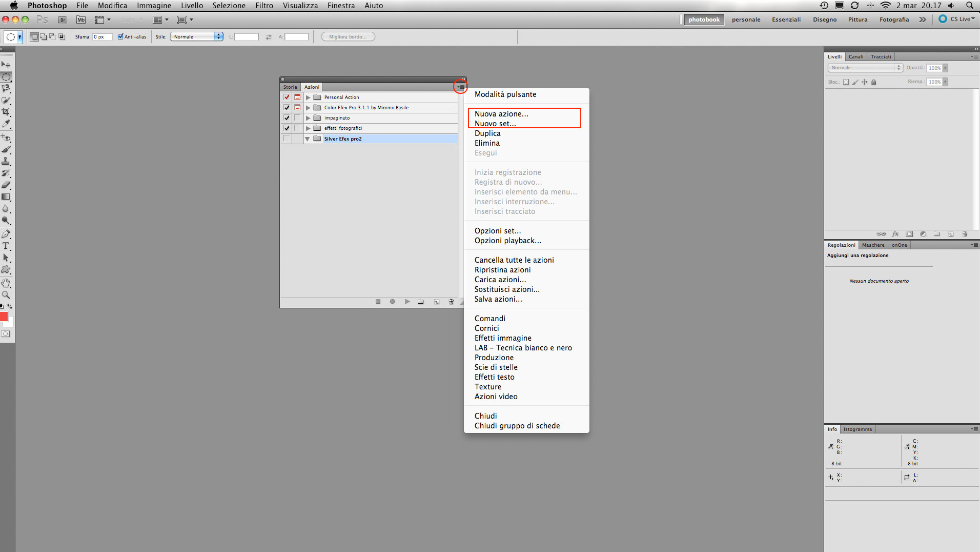Toggle Quick Mask mode icon
This screenshot has width=980, height=552.
pyautogui.click(x=6, y=334)
